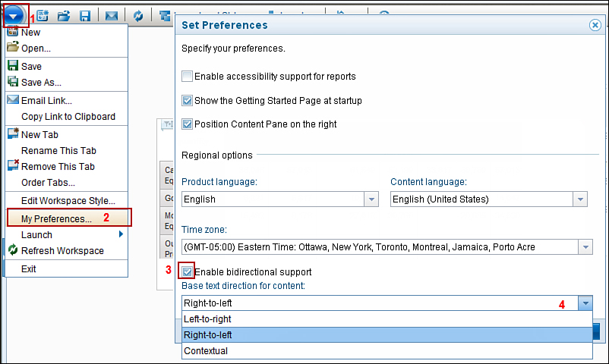
Task: Expand the Time zone dropdown
Action: pos(585,246)
